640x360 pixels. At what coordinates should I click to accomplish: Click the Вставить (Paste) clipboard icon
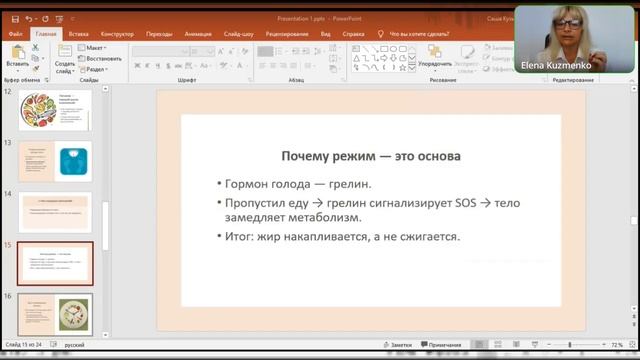[x=18, y=53]
